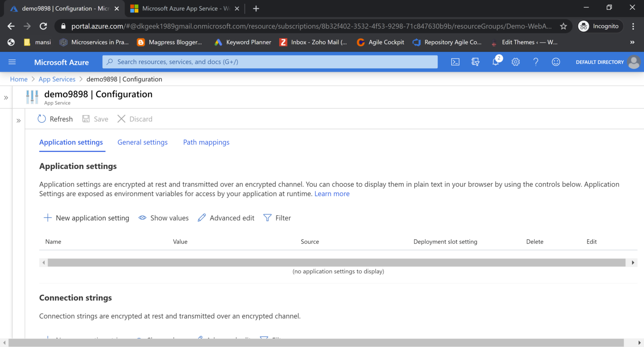Open Directory and subscription filter icon
644x347 pixels.
pyautogui.click(x=475, y=62)
